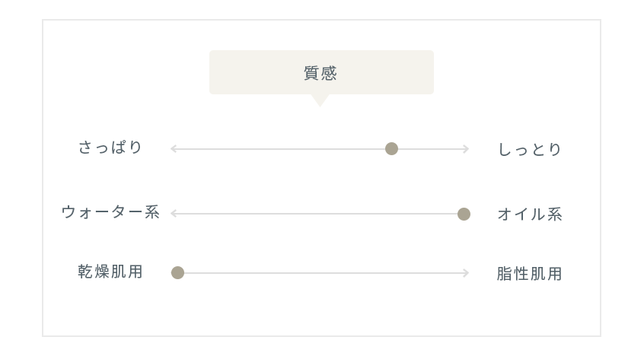Click the 乾燥肌用 label

point(110,272)
